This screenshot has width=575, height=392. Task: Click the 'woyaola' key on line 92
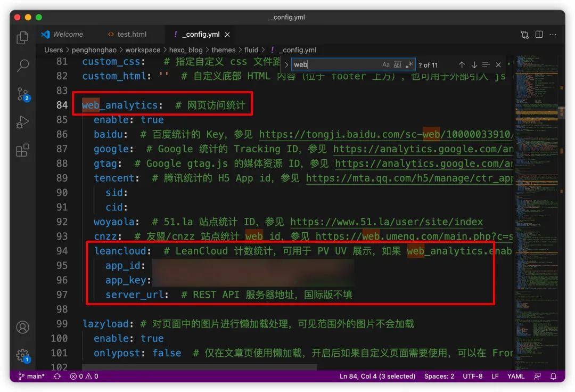pyautogui.click(x=114, y=222)
